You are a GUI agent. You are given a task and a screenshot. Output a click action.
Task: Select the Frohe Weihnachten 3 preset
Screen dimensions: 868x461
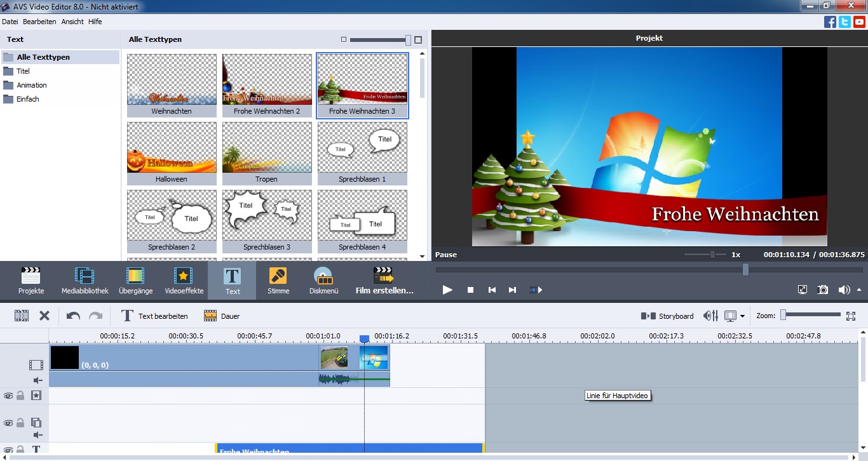362,85
